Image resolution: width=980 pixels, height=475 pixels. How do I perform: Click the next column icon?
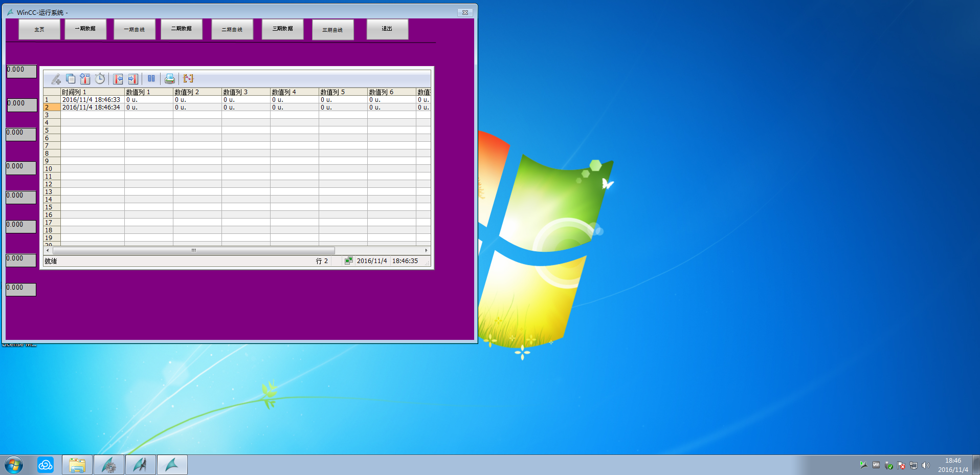133,79
